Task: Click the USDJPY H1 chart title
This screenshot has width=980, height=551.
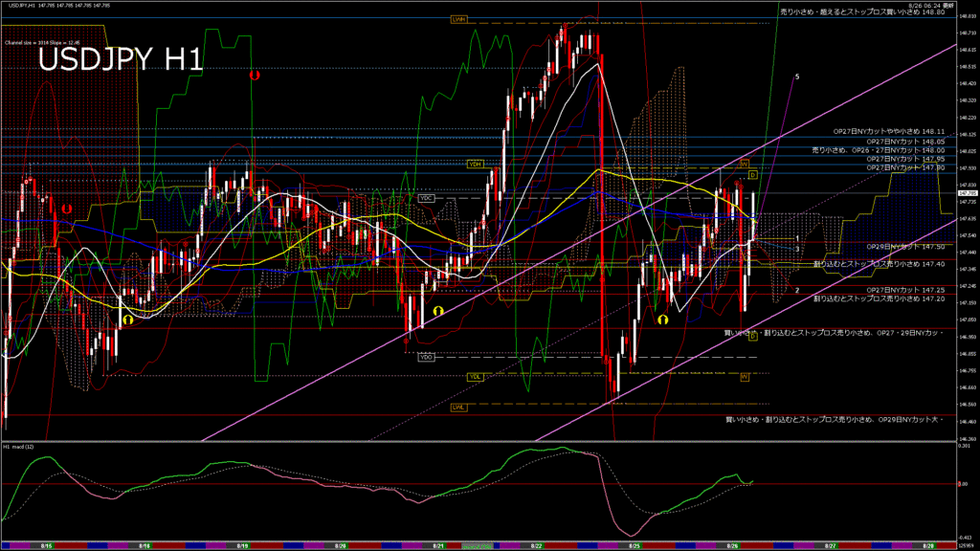Action: [121, 60]
